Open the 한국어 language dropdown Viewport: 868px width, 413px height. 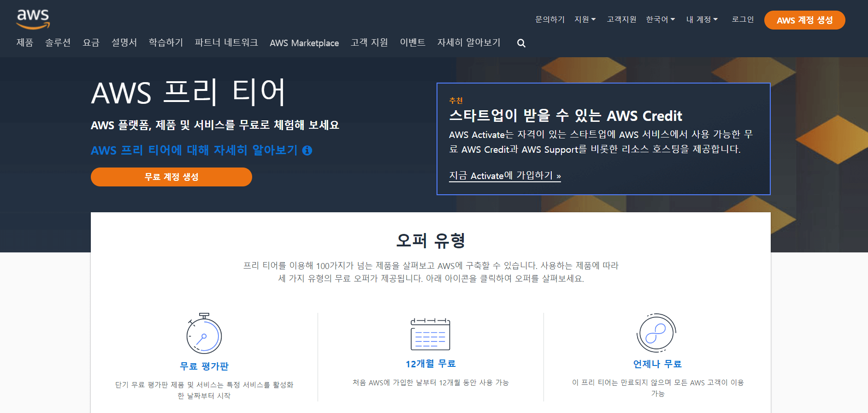661,19
